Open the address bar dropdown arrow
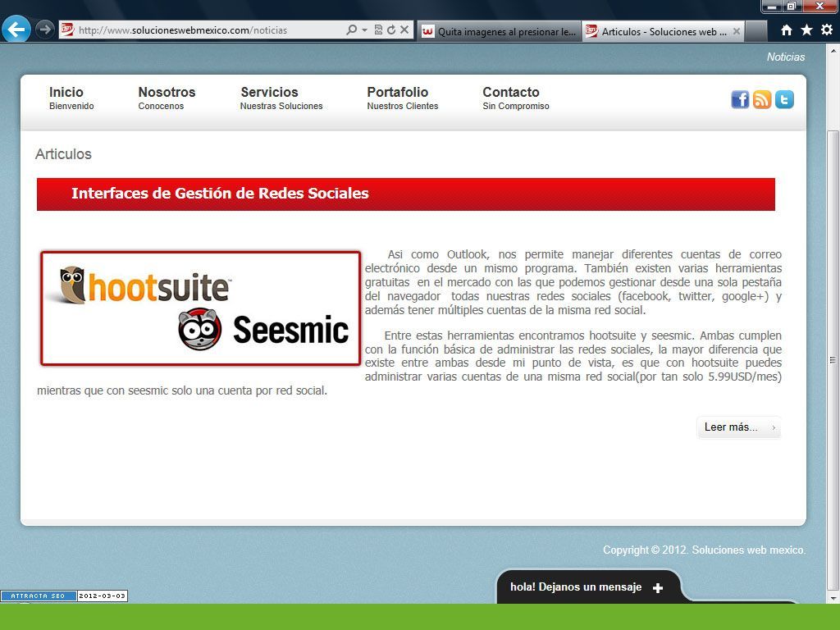This screenshot has height=630, width=840. pos(365,30)
